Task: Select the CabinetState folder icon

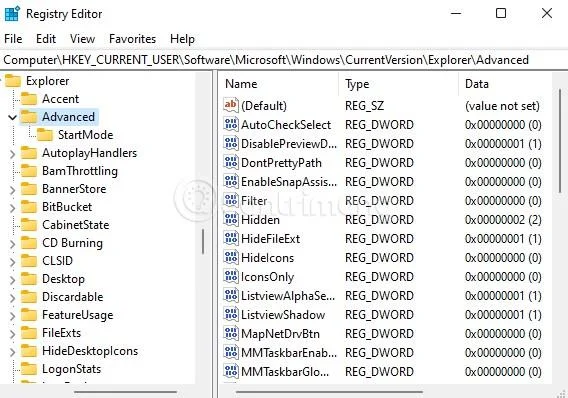Action: pyautogui.click(x=29, y=225)
